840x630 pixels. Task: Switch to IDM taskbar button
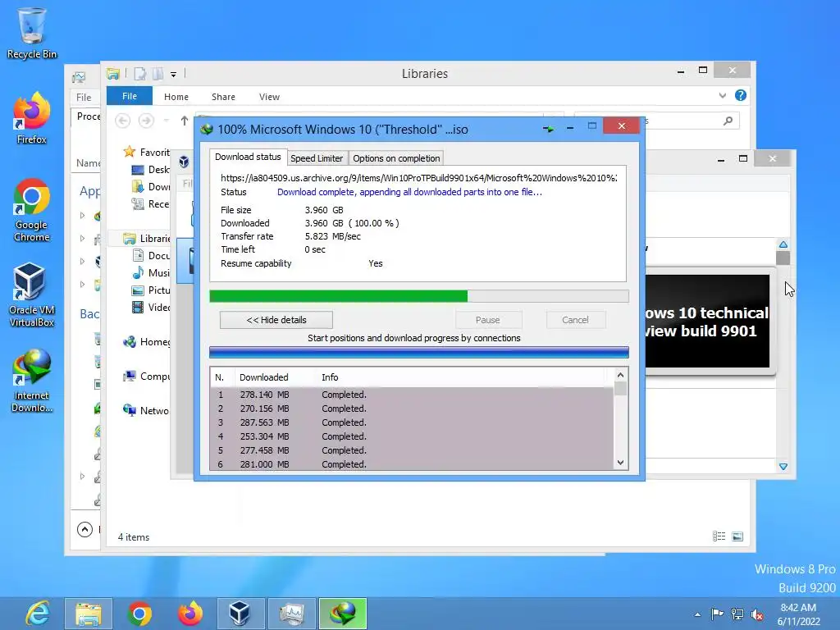pos(343,614)
